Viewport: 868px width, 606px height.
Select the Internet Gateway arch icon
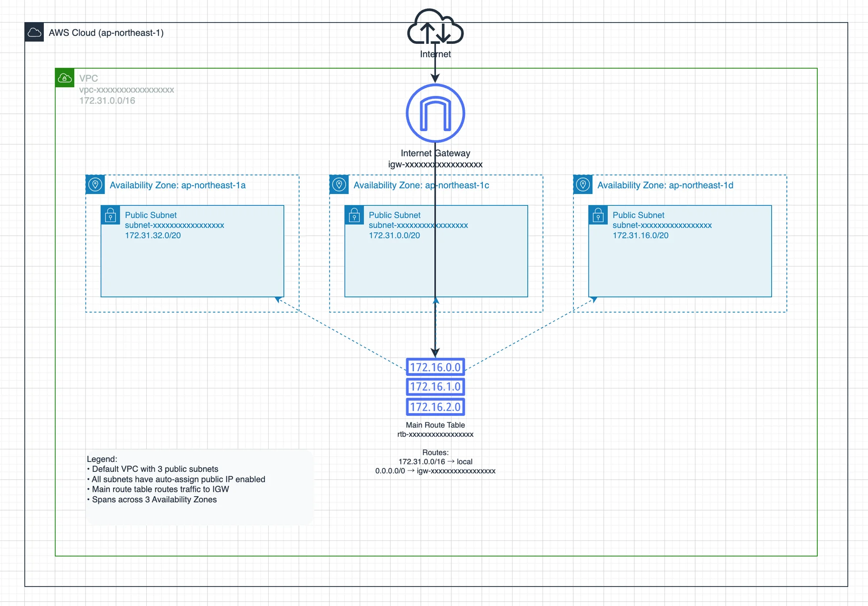click(435, 113)
